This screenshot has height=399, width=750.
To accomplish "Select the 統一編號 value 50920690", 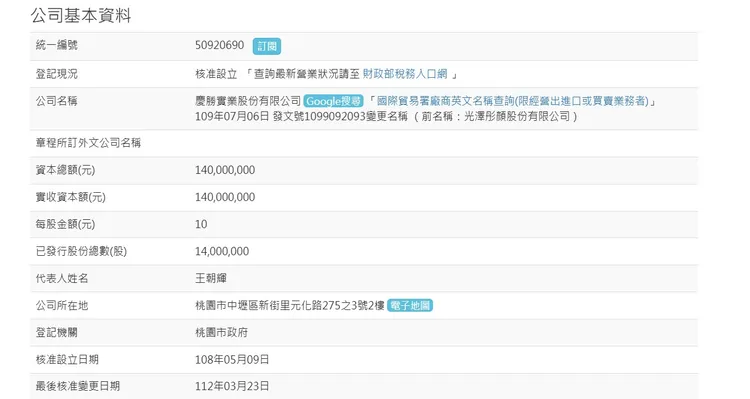I will click(x=220, y=45).
